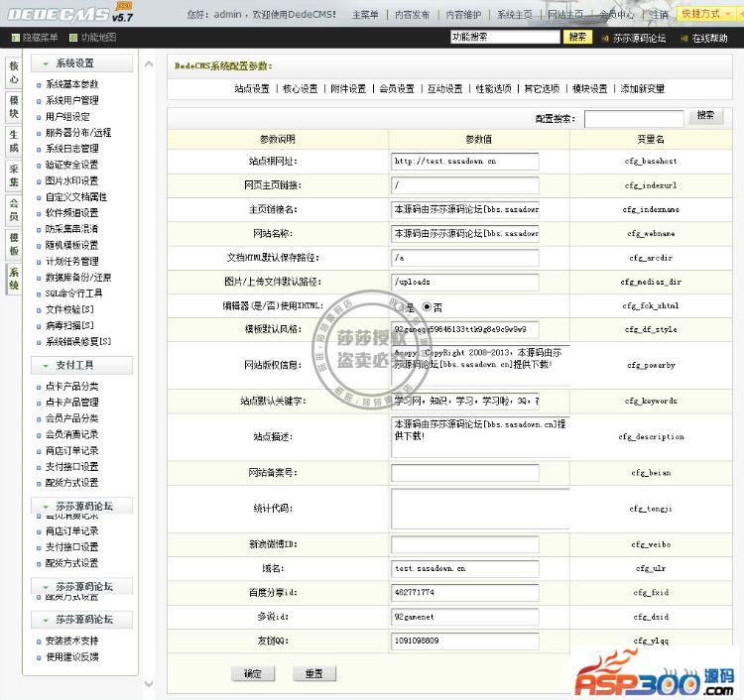Open 图片水印设置 in the sidebar
The width and height of the screenshot is (744, 700).
coord(72,180)
